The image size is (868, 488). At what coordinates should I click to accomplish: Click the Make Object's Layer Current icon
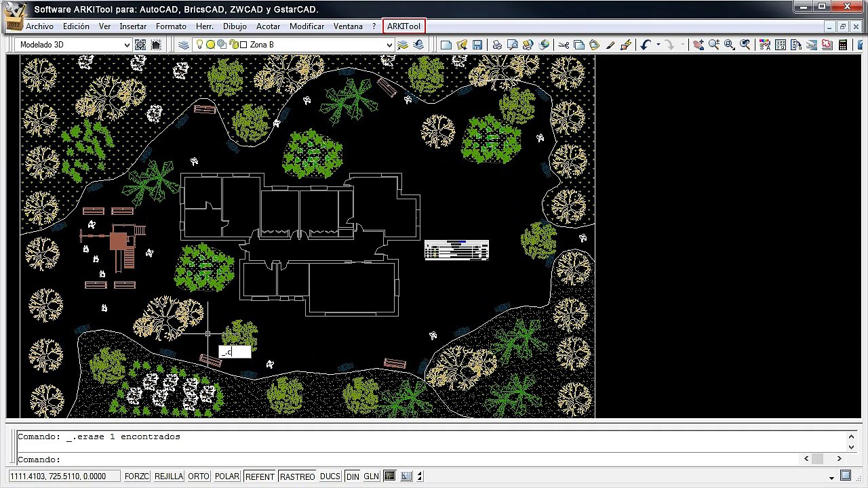click(403, 45)
